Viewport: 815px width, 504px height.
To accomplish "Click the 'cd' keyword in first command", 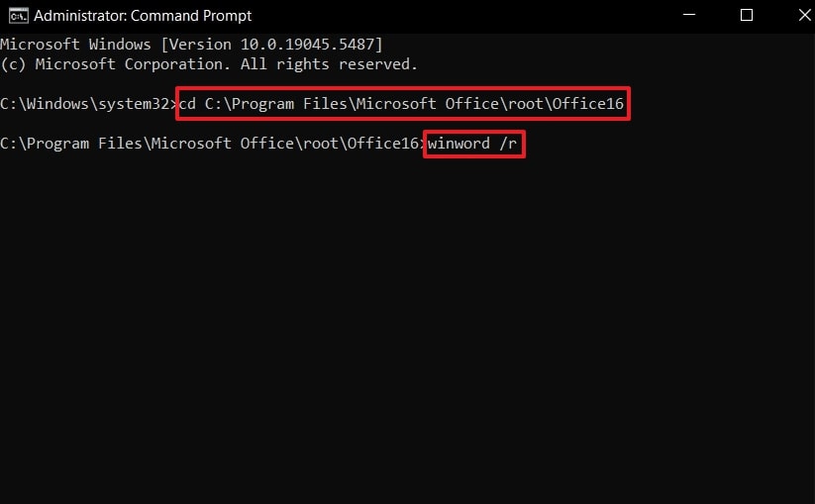I will pyautogui.click(x=187, y=104).
